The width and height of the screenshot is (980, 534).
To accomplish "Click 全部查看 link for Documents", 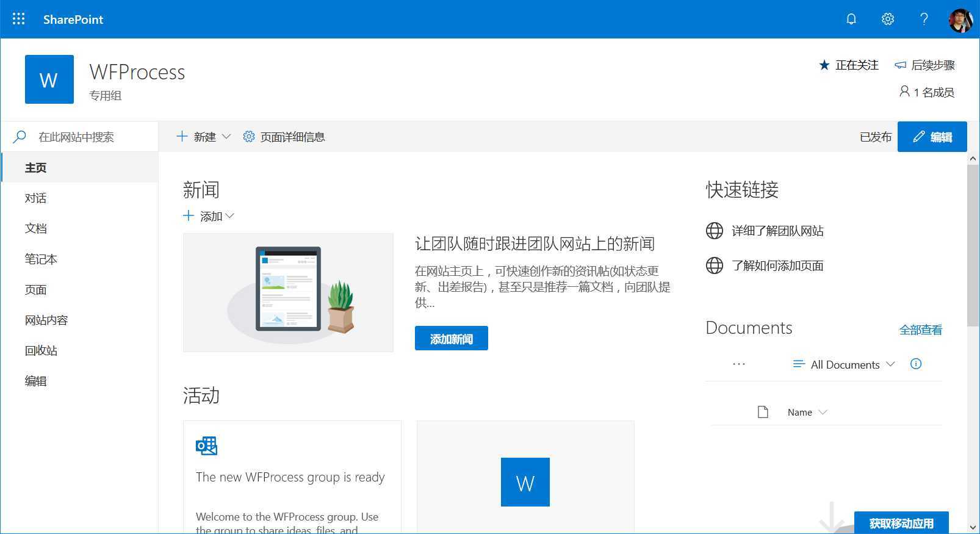I will click(x=921, y=330).
